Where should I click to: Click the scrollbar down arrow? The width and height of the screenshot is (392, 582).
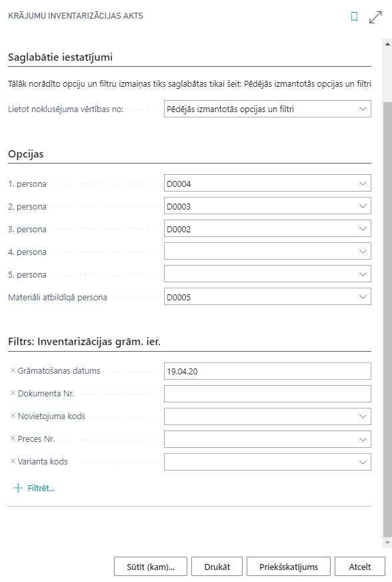[x=387, y=543]
